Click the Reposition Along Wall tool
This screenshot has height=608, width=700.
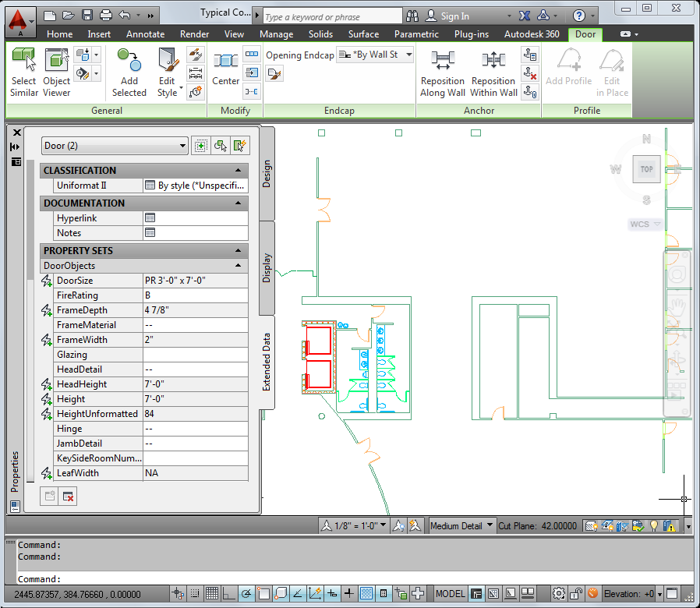(x=443, y=73)
